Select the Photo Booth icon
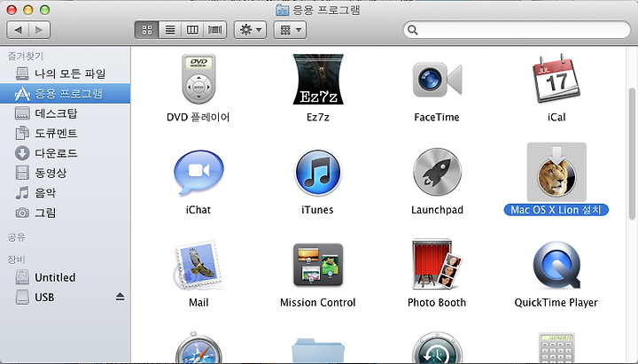The image size is (638, 364). pos(438,264)
